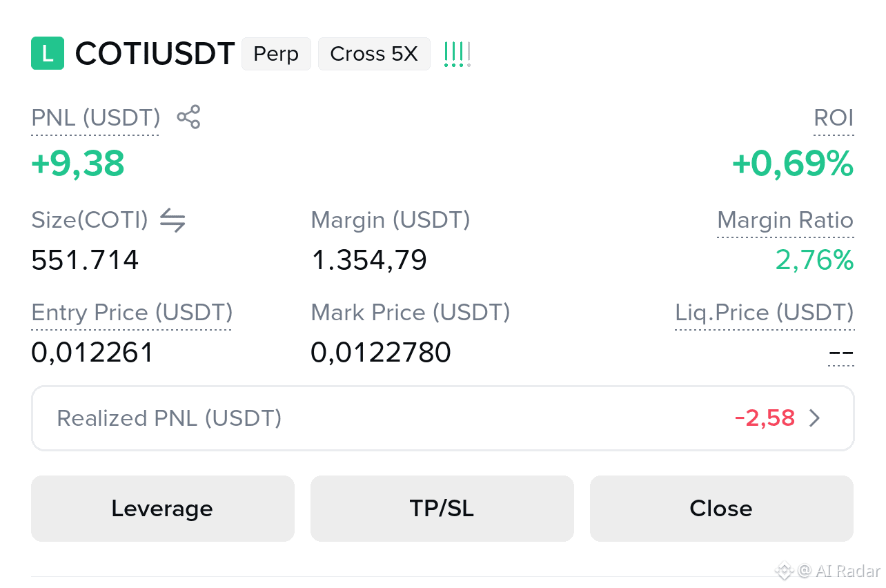Click the Cross 5X margin mode tag
Screen dimensions: 886x588
374,54
